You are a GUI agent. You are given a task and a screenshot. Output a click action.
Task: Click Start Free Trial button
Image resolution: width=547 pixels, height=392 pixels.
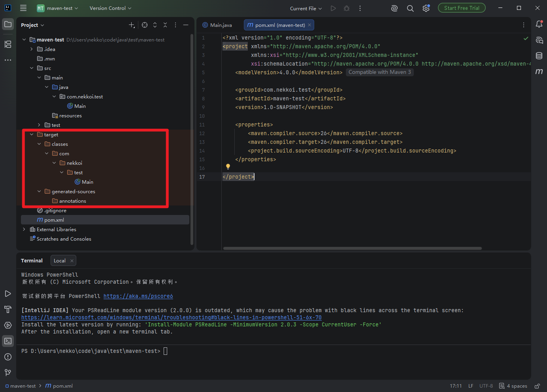(462, 8)
